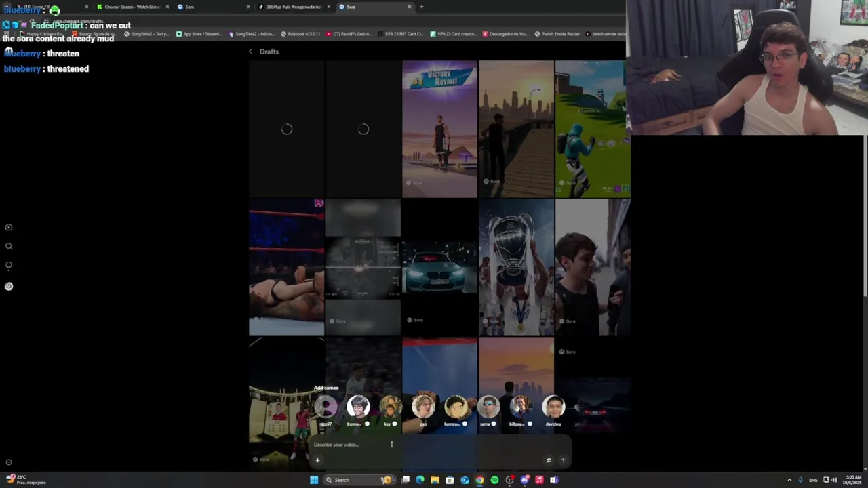Select the gab cameo avatar
Image resolution: width=868 pixels, height=488 pixels.
tap(423, 407)
